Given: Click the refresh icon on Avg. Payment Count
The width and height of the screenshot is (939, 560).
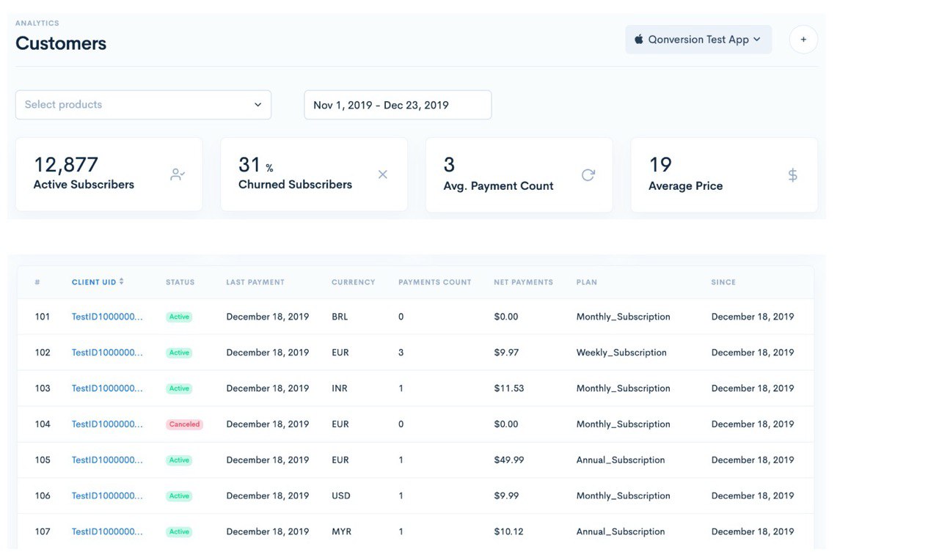Looking at the screenshot, I should click(x=587, y=174).
